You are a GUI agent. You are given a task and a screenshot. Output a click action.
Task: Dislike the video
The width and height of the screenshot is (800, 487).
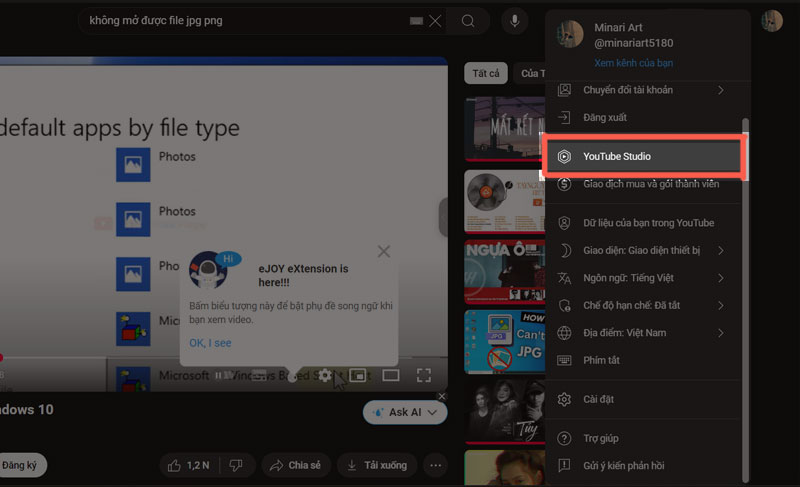[236, 466]
